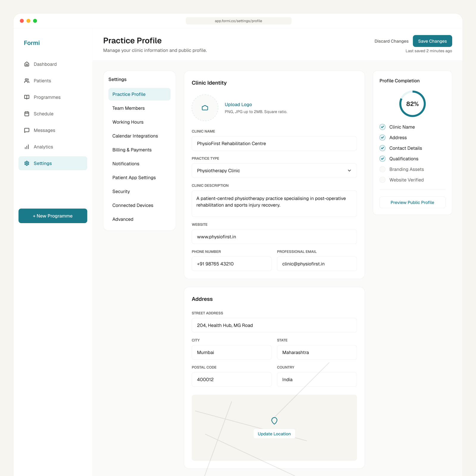Open Team Members settings
Viewport: 476px width, 476px height.
click(139, 108)
